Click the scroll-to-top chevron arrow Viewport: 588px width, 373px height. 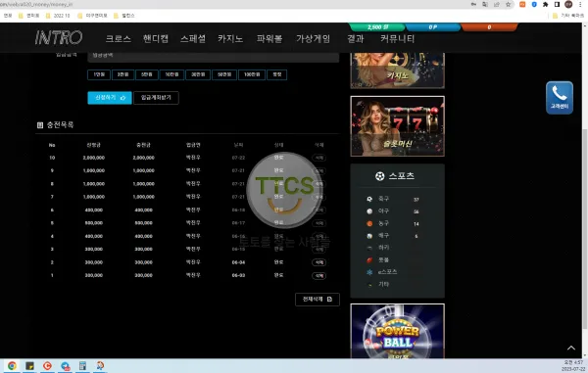coord(570,348)
